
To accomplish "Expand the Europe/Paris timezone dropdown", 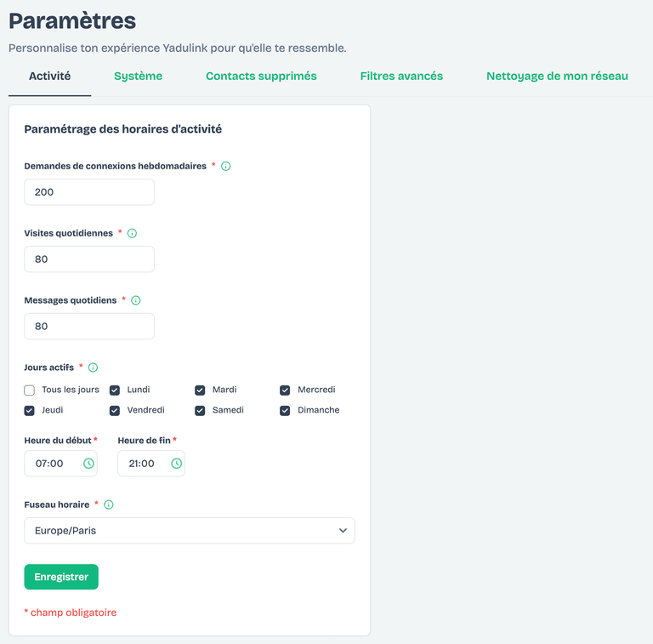I will point(189,531).
